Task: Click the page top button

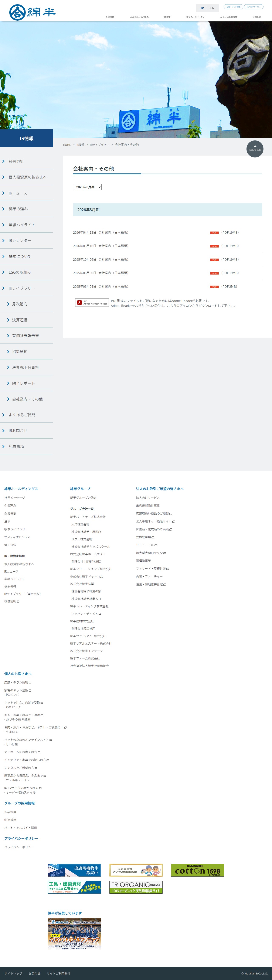Action: coord(255,149)
